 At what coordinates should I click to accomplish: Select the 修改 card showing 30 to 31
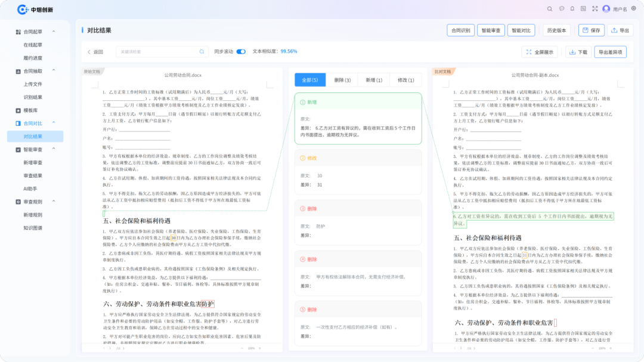click(358, 172)
